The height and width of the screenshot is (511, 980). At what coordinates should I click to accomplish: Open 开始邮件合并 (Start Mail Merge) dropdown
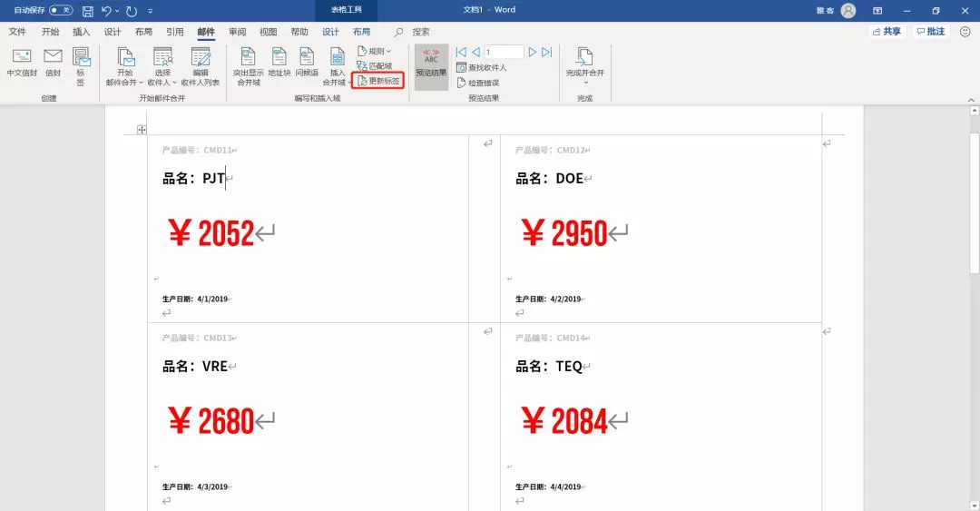124,66
